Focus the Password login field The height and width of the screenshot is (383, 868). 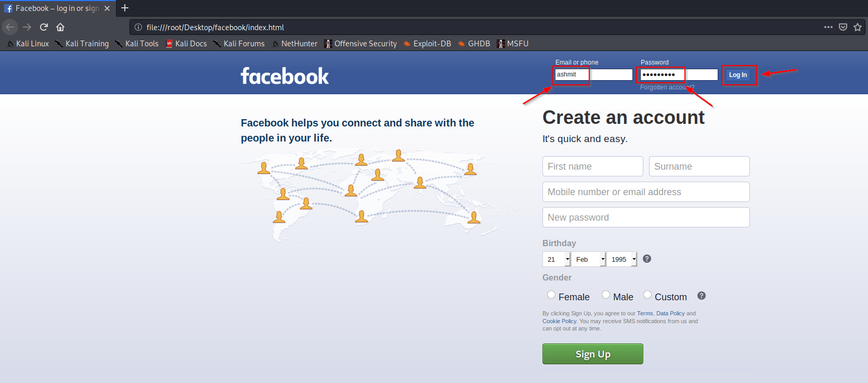679,74
